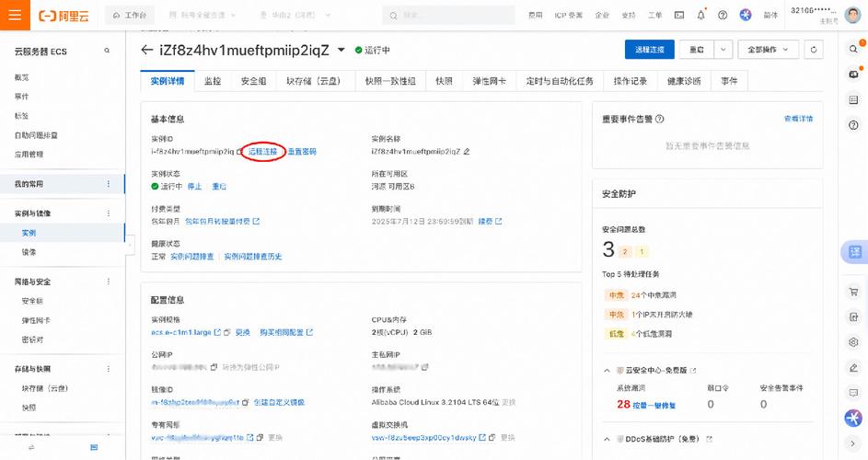
Task: Expand the right sidebar chevron at bottom
Action: click(x=853, y=443)
